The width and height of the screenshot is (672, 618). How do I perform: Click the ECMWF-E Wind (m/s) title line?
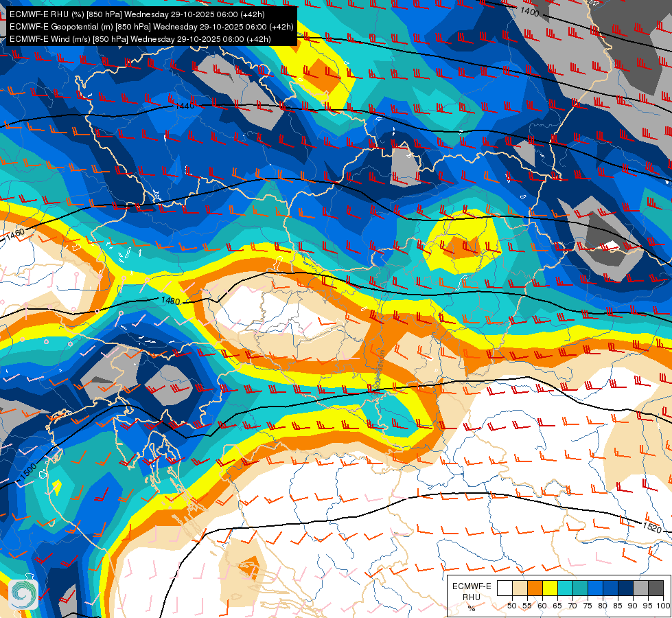coord(140,39)
